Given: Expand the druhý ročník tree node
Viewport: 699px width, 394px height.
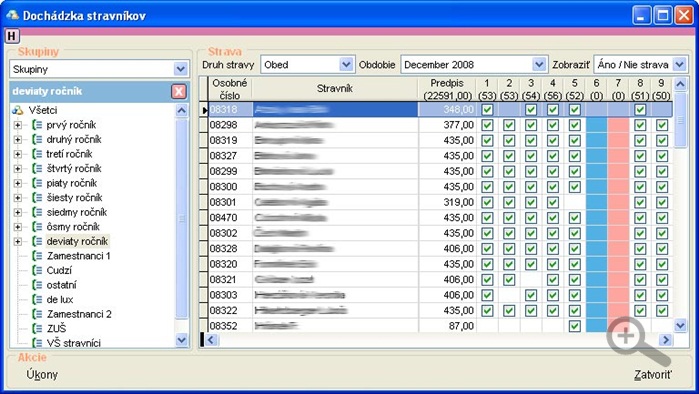Looking at the screenshot, I should pyautogui.click(x=17, y=140).
